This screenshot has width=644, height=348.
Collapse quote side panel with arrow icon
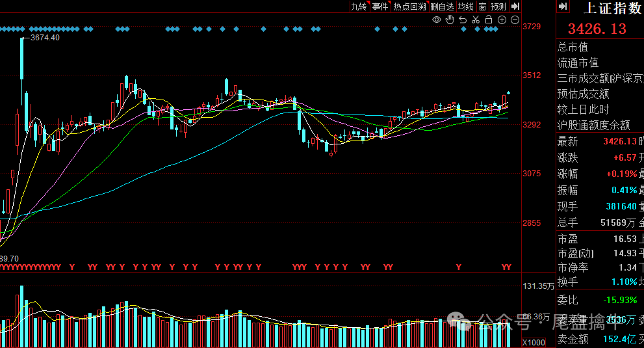click(563, 6)
